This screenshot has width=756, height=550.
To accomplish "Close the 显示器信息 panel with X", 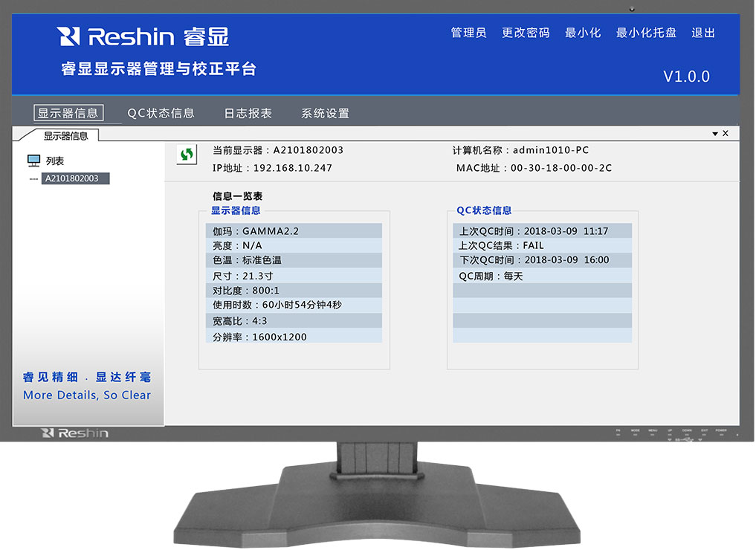I will click(x=725, y=133).
